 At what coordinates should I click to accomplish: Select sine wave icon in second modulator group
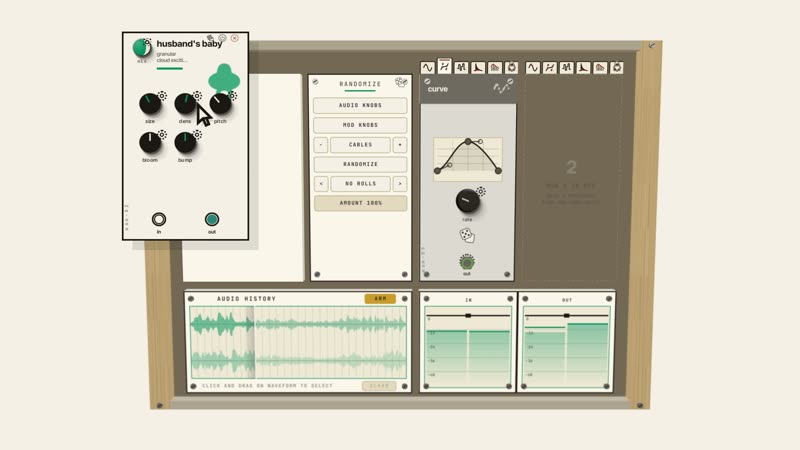[x=533, y=67]
